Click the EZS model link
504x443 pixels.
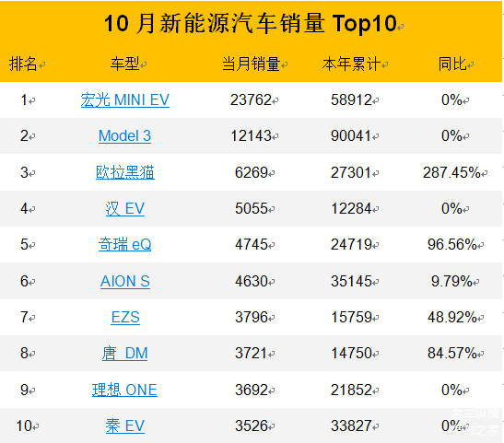tap(125, 318)
